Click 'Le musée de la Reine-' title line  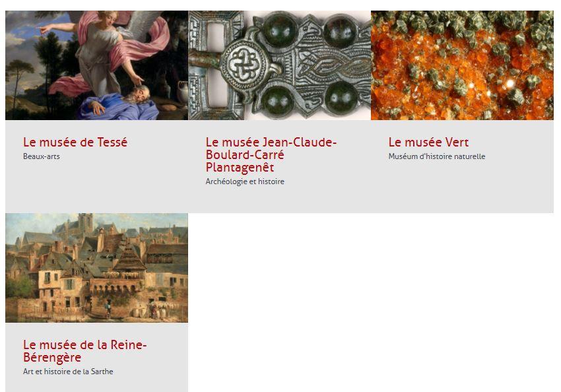(85, 344)
